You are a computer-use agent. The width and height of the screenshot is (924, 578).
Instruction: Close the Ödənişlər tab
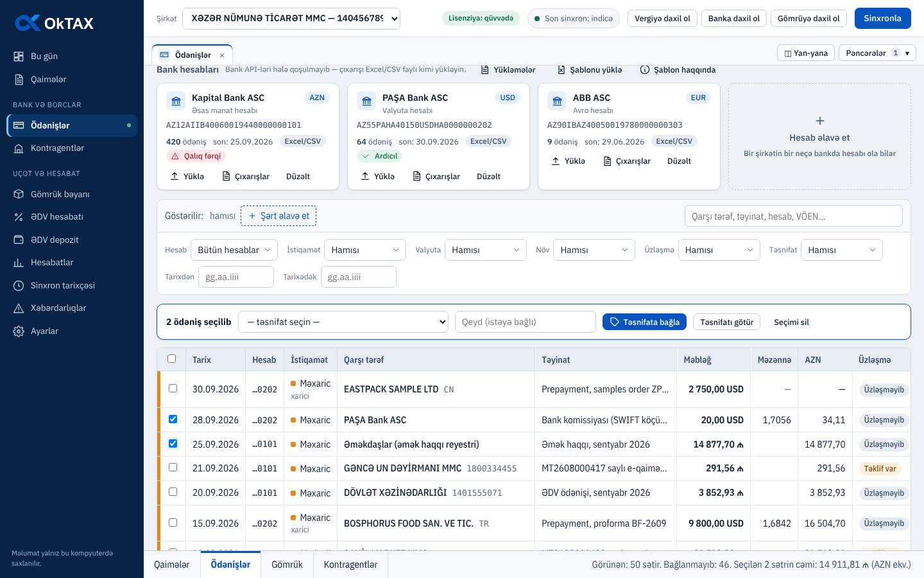point(222,55)
